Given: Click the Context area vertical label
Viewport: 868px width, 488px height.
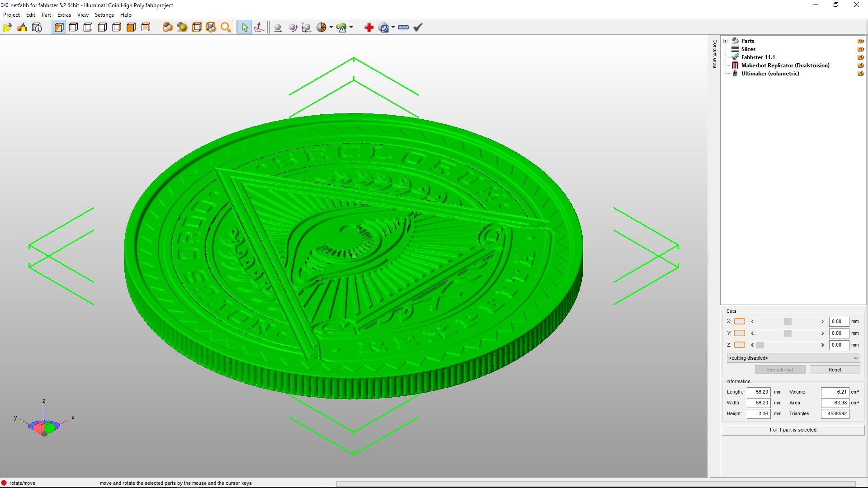Looking at the screenshot, I should (715, 54).
